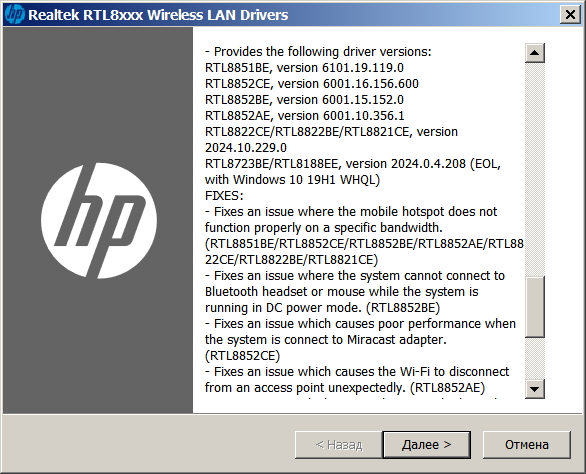Click the greyed-out < Назад button
This screenshot has height=474, width=586.
[x=339, y=445]
